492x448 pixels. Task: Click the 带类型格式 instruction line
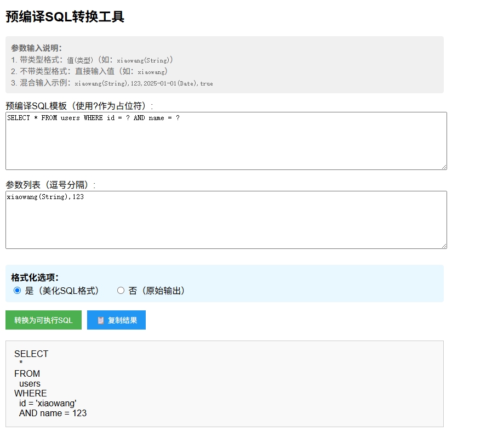[92, 60]
